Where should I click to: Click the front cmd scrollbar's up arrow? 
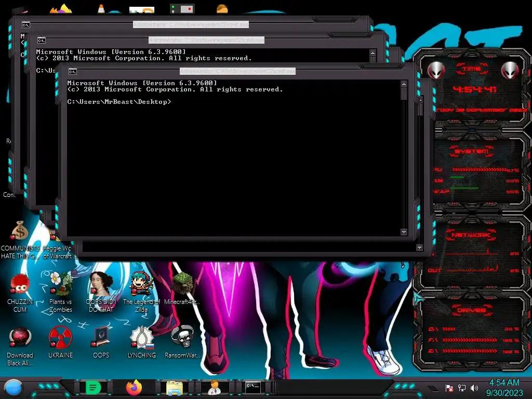(x=404, y=84)
